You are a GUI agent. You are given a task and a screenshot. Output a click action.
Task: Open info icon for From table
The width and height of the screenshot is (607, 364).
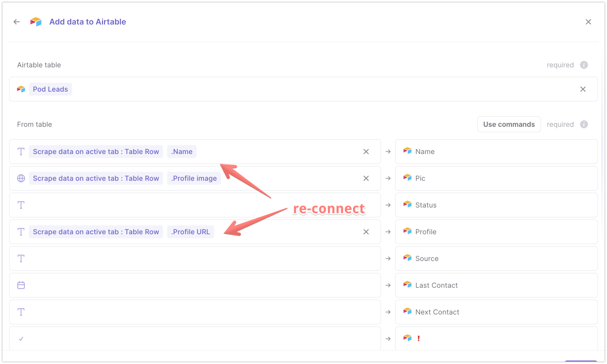[584, 124]
